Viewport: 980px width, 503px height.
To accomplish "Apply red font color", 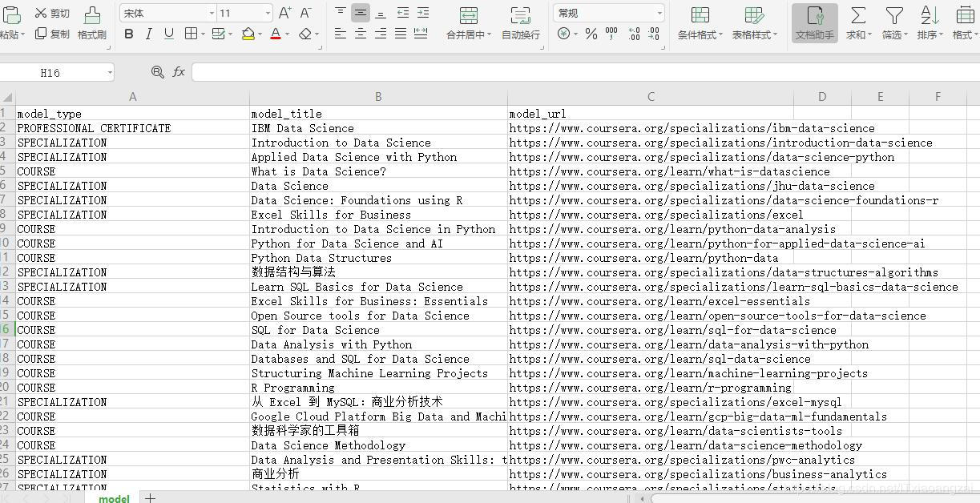I will click(x=276, y=34).
